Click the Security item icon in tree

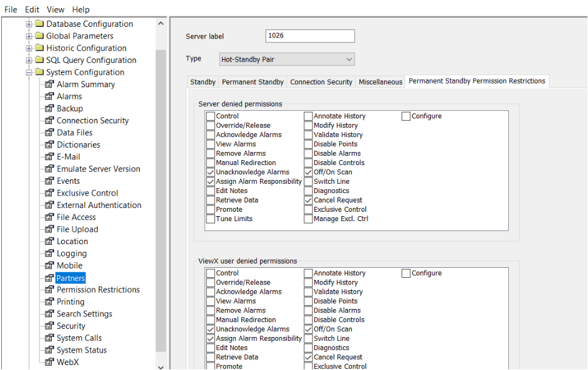tap(49, 326)
